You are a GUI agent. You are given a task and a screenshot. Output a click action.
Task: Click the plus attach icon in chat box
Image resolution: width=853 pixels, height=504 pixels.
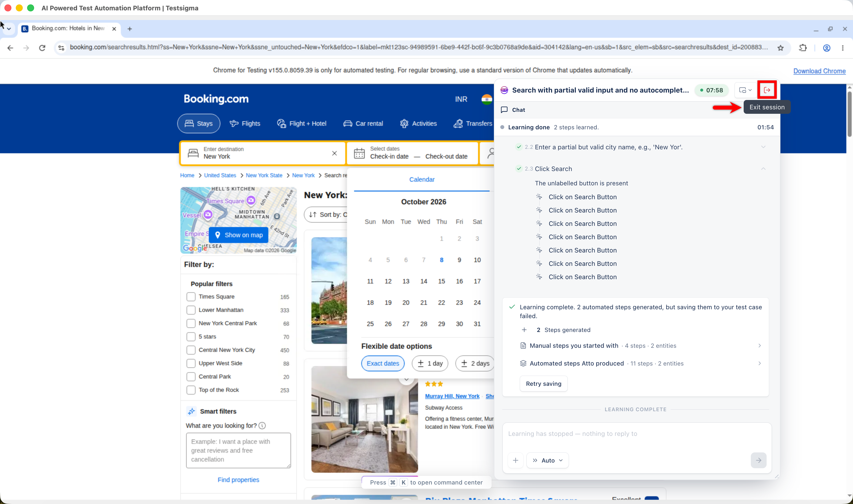pos(515,460)
